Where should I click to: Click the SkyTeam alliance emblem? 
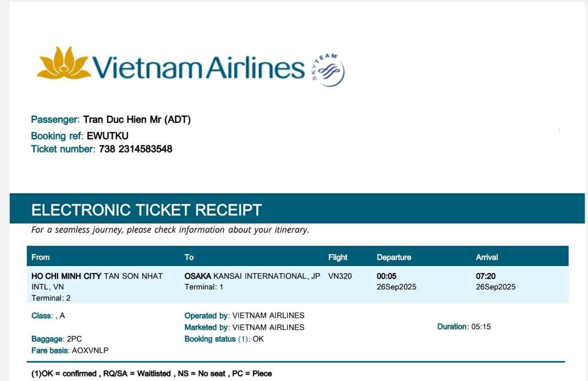[x=328, y=70]
